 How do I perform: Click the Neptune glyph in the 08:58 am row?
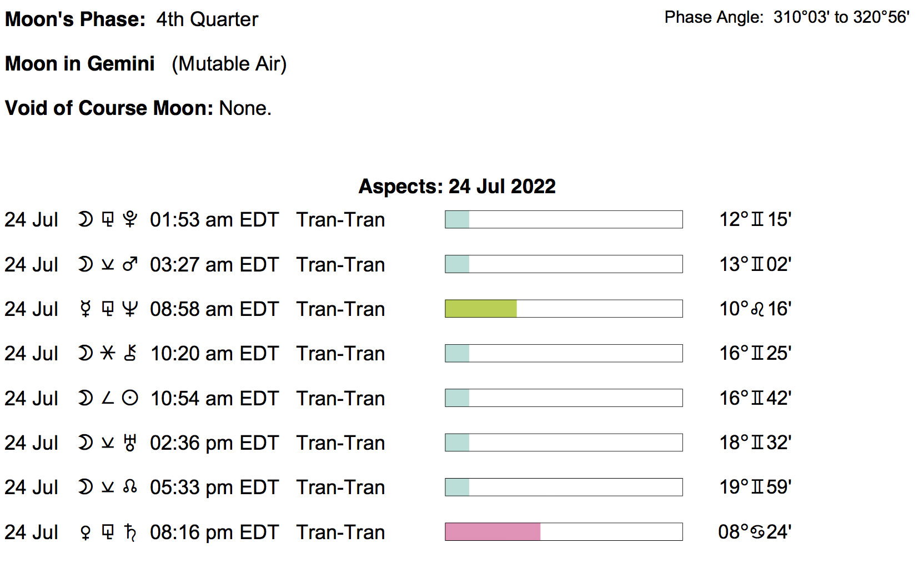130,309
